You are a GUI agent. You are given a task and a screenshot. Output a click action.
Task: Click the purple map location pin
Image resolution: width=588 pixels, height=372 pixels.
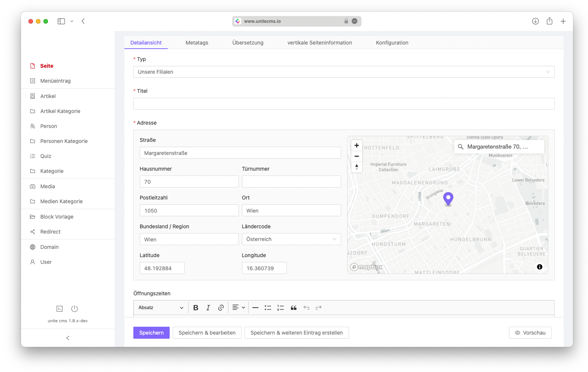pyautogui.click(x=448, y=199)
